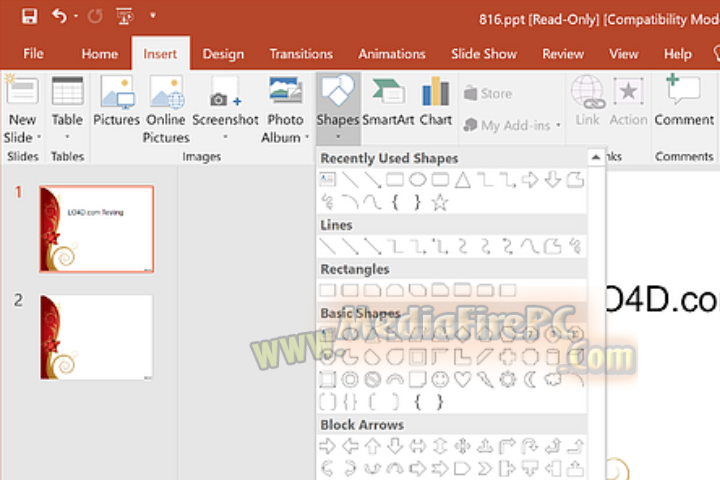The width and height of the screenshot is (720, 480).
Task: Open the Slide Show tab
Action: (x=484, y=54)
